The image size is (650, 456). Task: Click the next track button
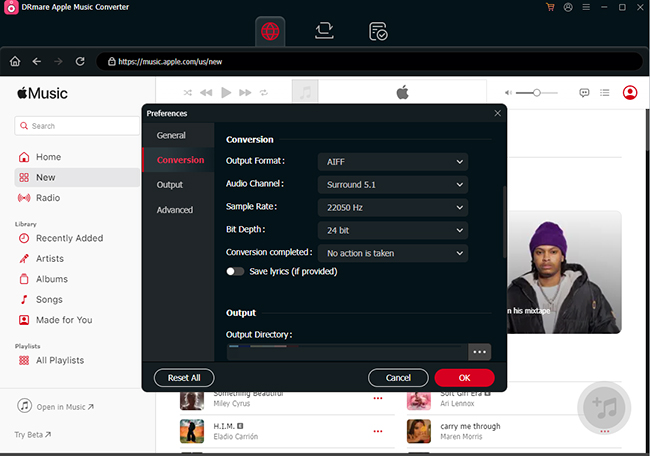[x=245, y=92]
